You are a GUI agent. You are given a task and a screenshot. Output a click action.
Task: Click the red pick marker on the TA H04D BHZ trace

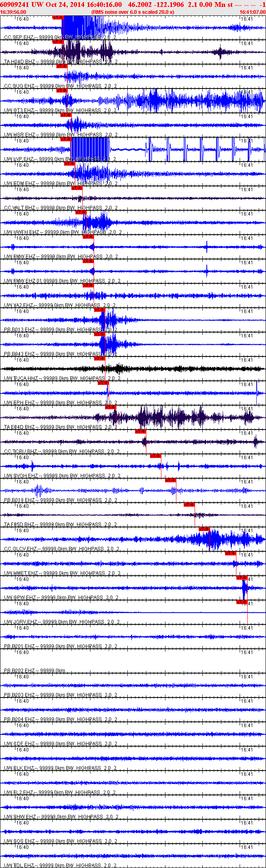[58, 42]
